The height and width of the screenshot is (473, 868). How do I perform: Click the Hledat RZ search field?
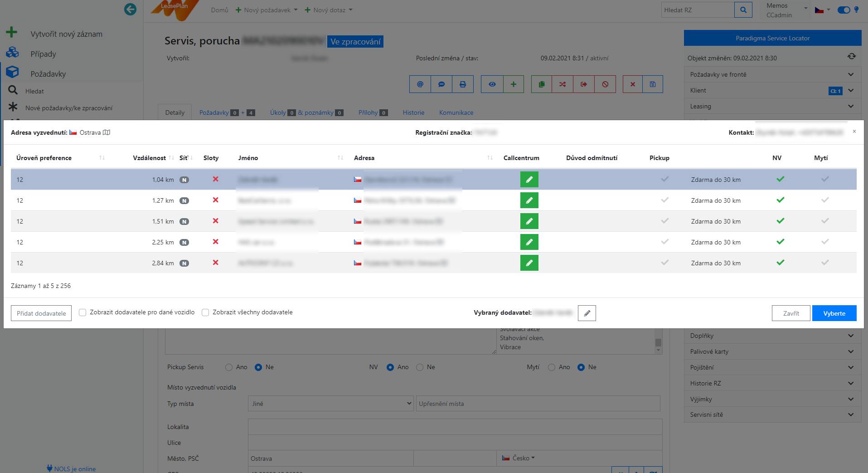click(x=698, y=10)
